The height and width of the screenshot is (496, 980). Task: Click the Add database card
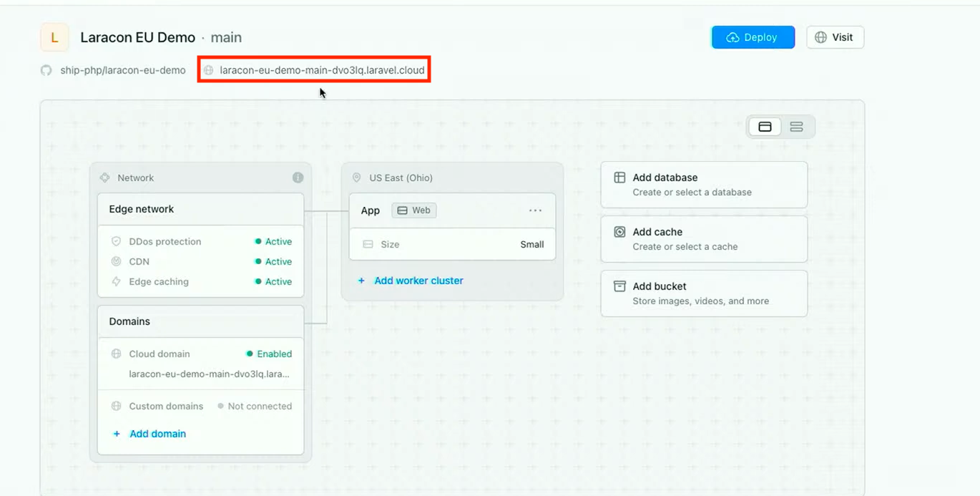tap(704, 185)
